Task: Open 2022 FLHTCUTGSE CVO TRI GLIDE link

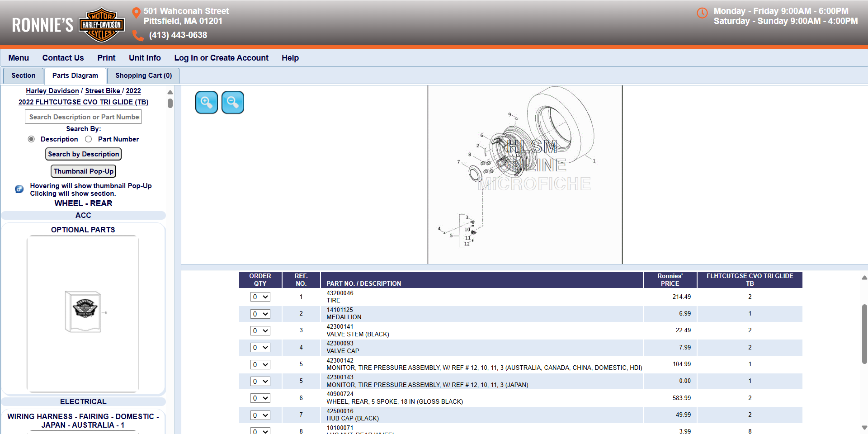Action: pos(83,102)
